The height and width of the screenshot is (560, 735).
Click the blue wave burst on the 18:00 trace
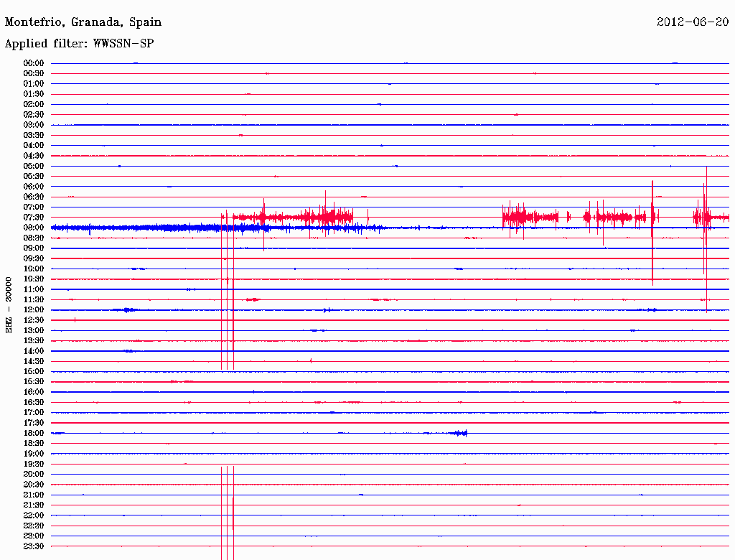point(459,433)
